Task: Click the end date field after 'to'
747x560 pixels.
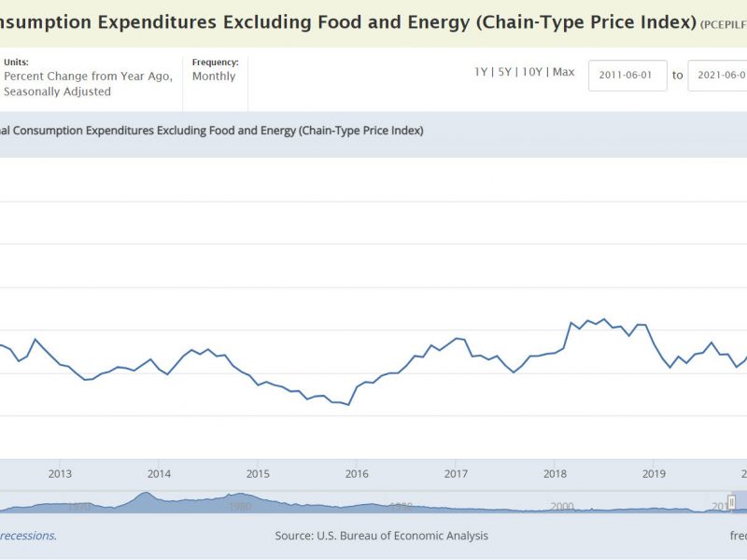Action: 717,76
